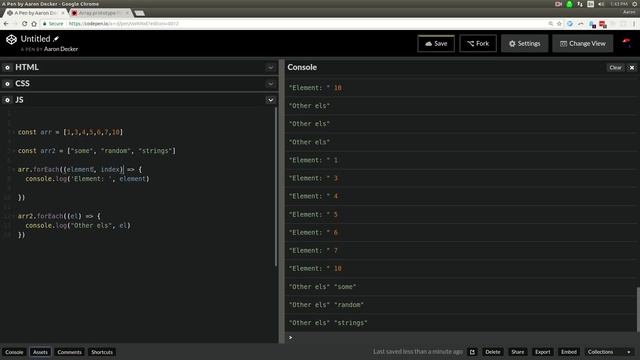This screenshot has width=640, height=360.
Task: Click the green notification tray icon
Action: [569, 4]
